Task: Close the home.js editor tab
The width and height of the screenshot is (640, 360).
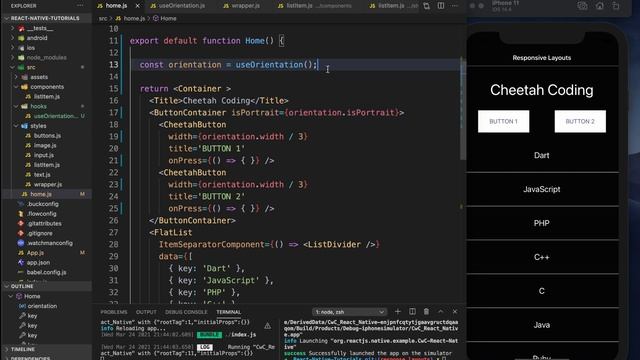Action: [138, 6]
